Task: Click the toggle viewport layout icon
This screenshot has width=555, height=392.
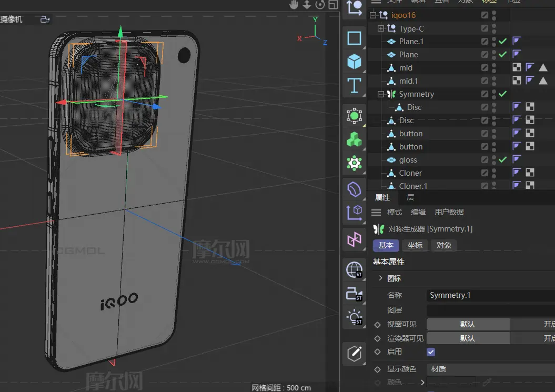Action: pyautogui.click(x=333, y=5)
